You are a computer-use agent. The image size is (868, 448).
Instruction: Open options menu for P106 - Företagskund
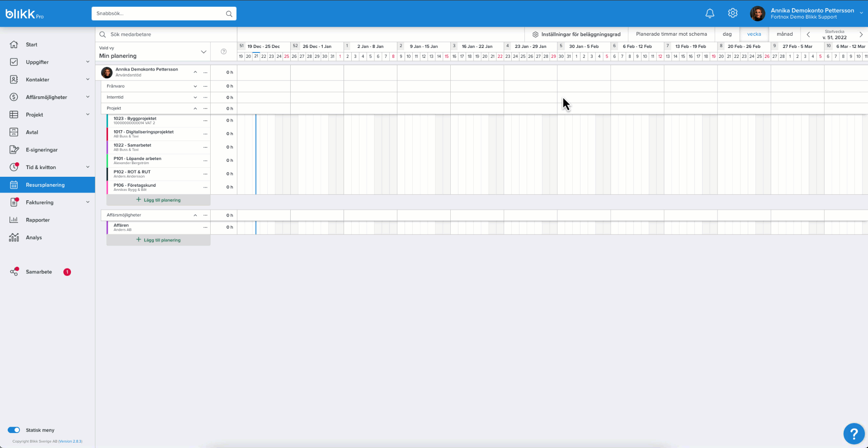pyautogui.click(x=205, y=187)
